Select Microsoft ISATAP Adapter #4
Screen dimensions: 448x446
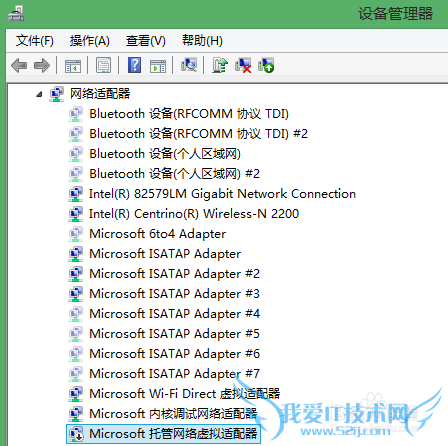pyautogui.click(x=174, y=314)
